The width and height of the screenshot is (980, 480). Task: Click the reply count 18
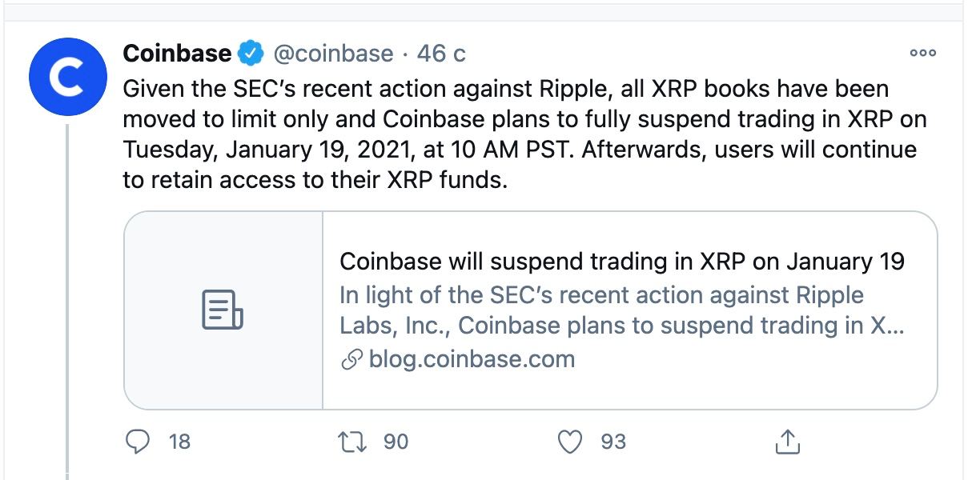coord(180,441)
